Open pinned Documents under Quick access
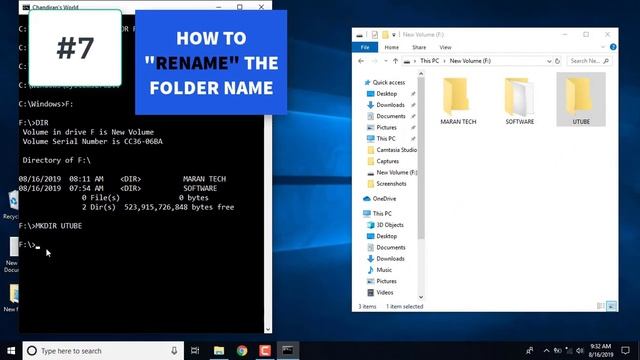This screenshot has height=360, width=640. 390,116
